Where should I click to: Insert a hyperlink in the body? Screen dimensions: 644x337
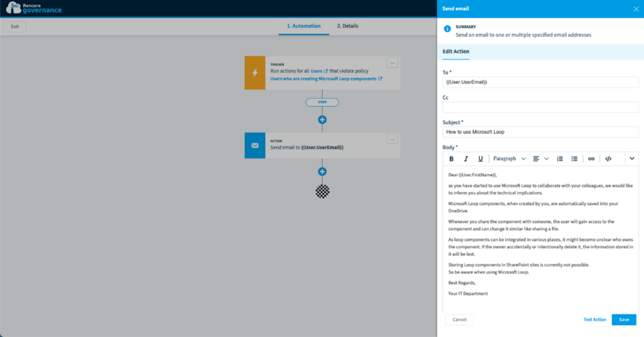click(x=591, y=159)
